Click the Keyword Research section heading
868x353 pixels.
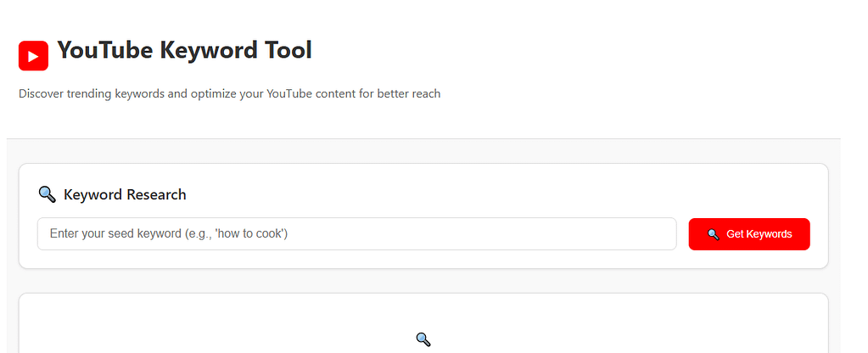tap(125, 194)
